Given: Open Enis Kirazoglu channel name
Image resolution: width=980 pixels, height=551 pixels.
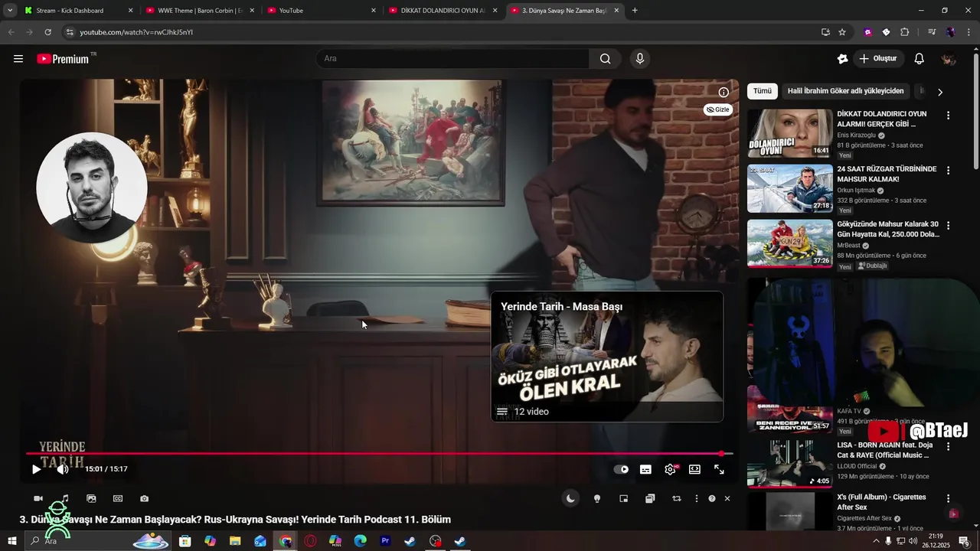Looking at the screenshot, I should [857, 135].
